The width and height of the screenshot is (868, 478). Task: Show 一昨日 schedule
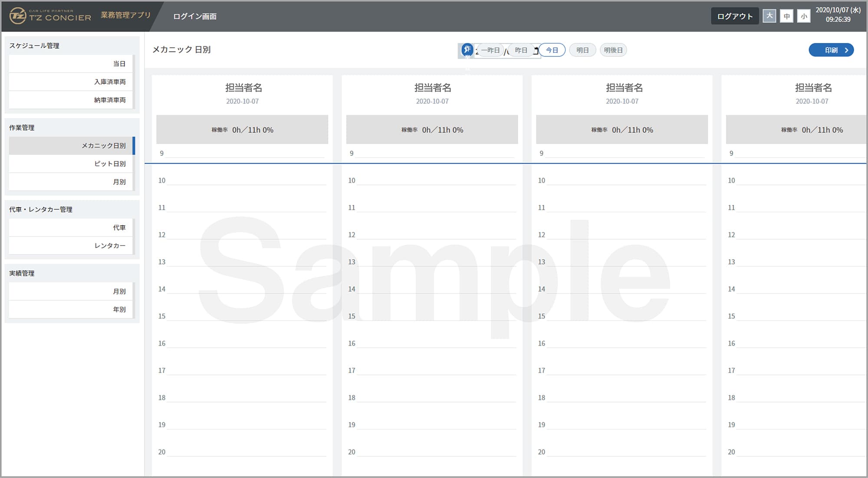490,50
